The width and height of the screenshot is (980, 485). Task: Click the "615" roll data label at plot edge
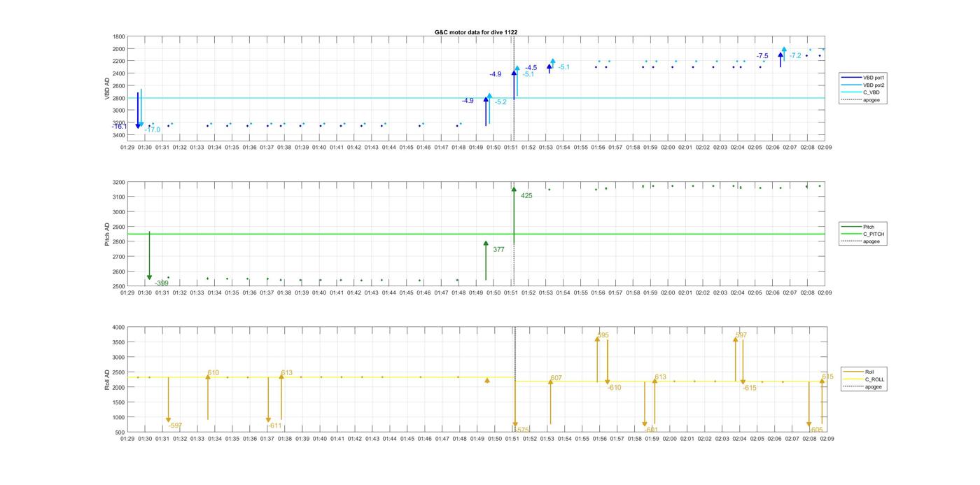[x=828, y=377]
